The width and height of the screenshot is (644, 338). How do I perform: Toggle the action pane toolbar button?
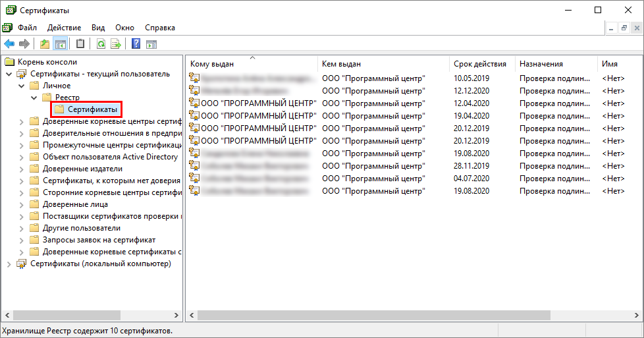(x=151, y=44)
